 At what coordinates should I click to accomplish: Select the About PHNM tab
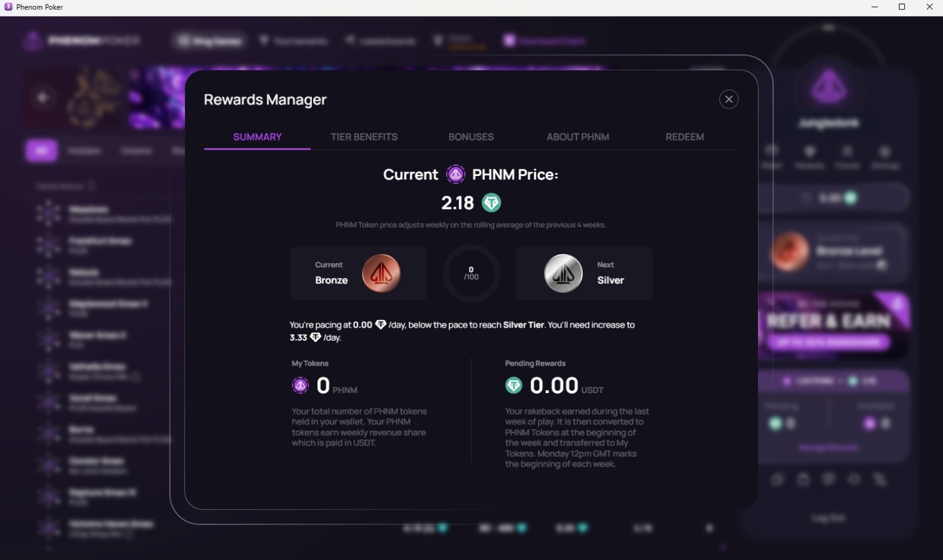(x=577, y=137)
